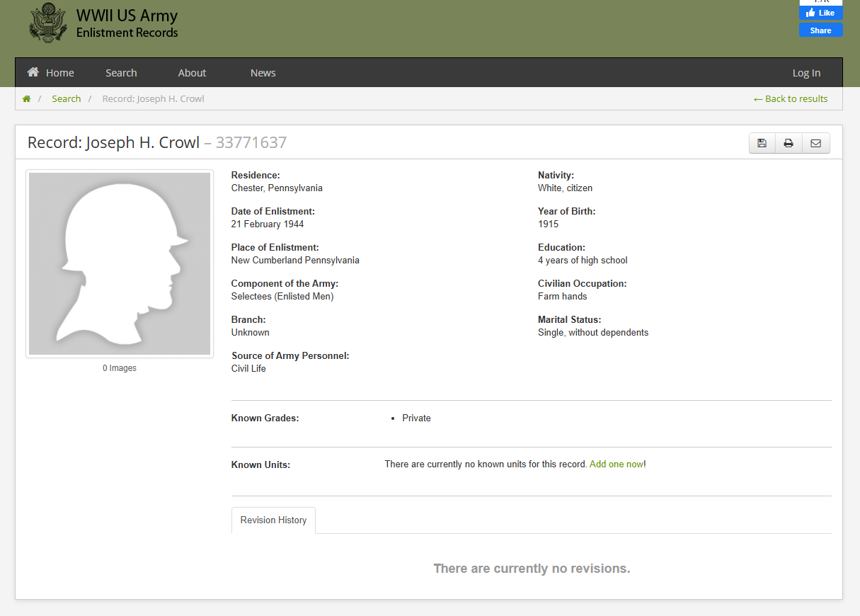Select the Revision History tab
Viewport: 860px width, 616px height.
pos(273,520)
